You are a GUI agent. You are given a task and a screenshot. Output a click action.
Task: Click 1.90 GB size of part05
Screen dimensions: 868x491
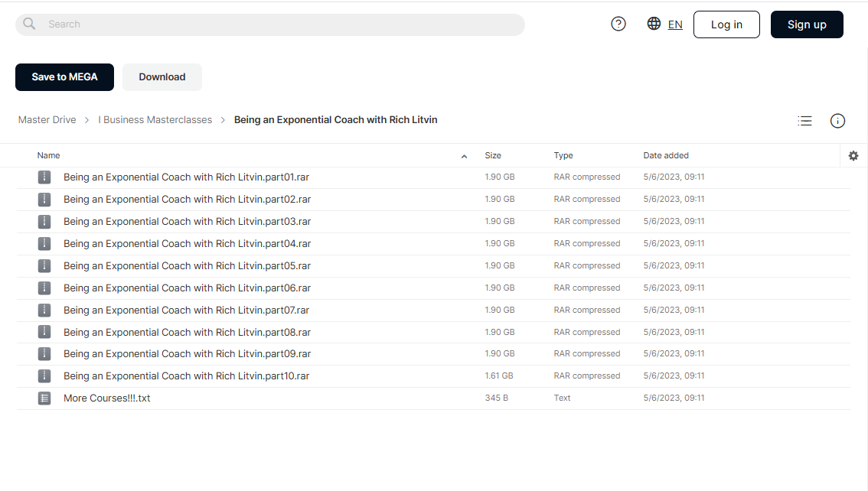coord(500,265)
